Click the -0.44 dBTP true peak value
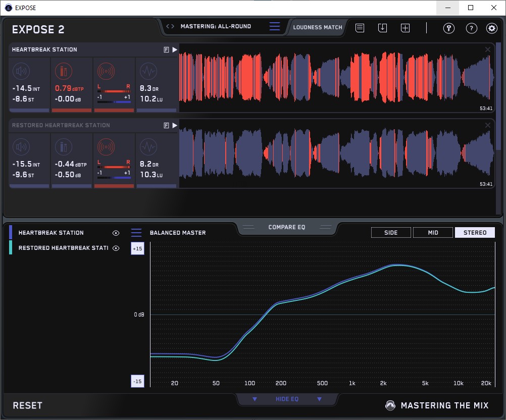 [x=71, y=164]
